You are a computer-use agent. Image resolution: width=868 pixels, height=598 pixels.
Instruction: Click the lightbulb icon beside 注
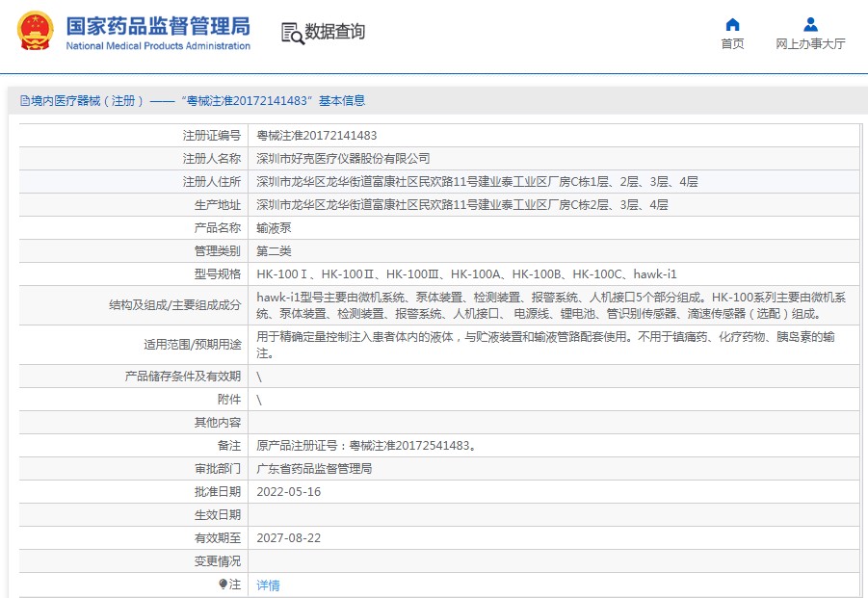point(223,584)
